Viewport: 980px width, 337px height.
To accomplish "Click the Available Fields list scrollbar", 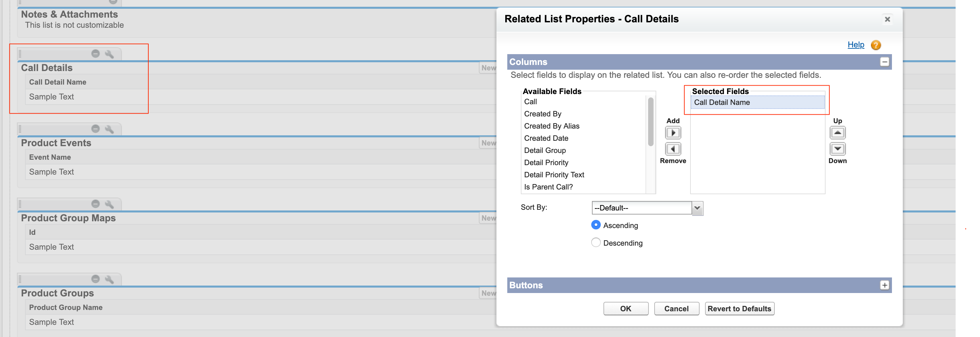I will tap(651, 121).
